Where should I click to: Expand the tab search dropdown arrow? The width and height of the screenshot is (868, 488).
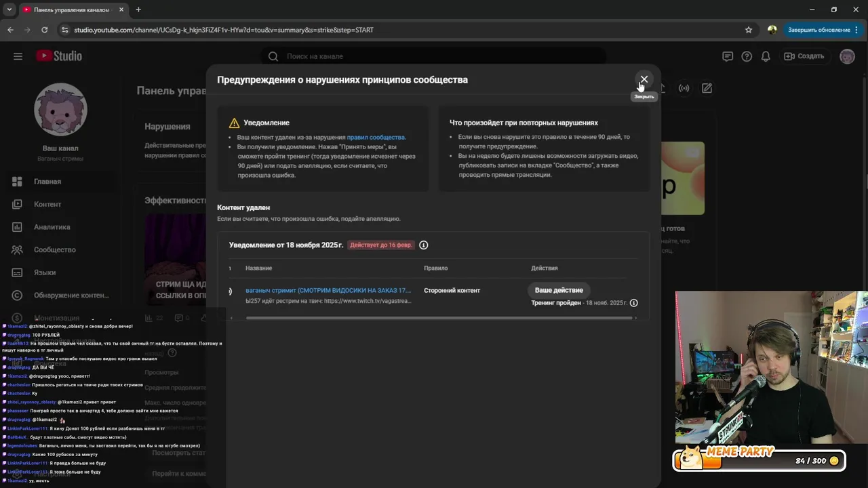coord(9,9)
